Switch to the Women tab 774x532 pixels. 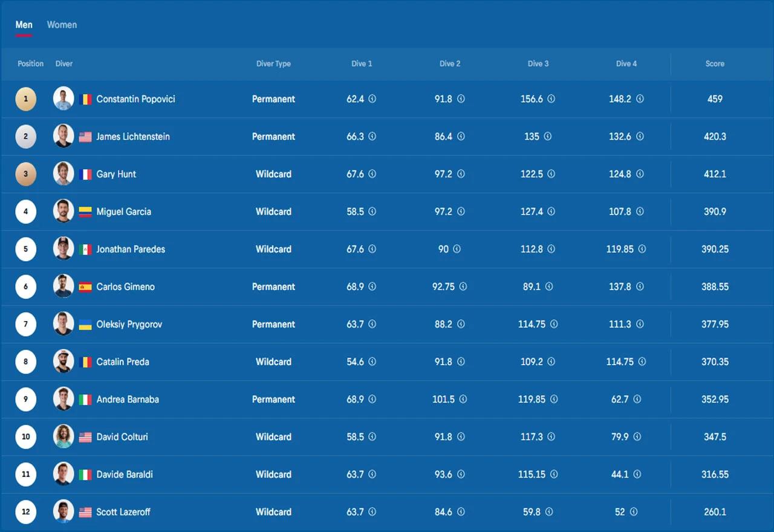tap(62, 25)
